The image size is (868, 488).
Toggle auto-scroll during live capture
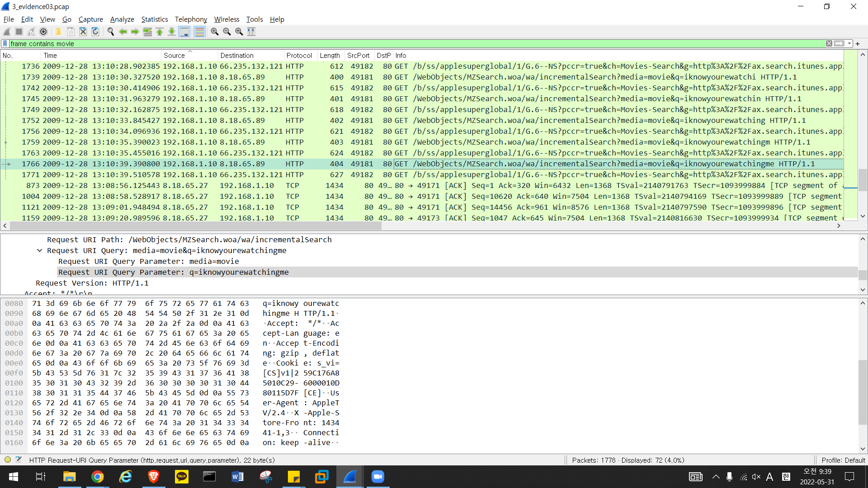tap(184, 32)
